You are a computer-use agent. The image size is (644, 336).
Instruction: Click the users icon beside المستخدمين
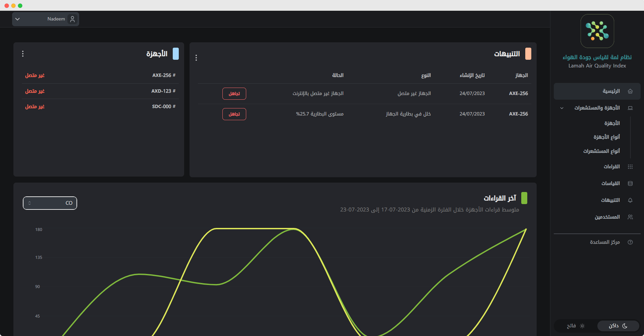[630, 217]
